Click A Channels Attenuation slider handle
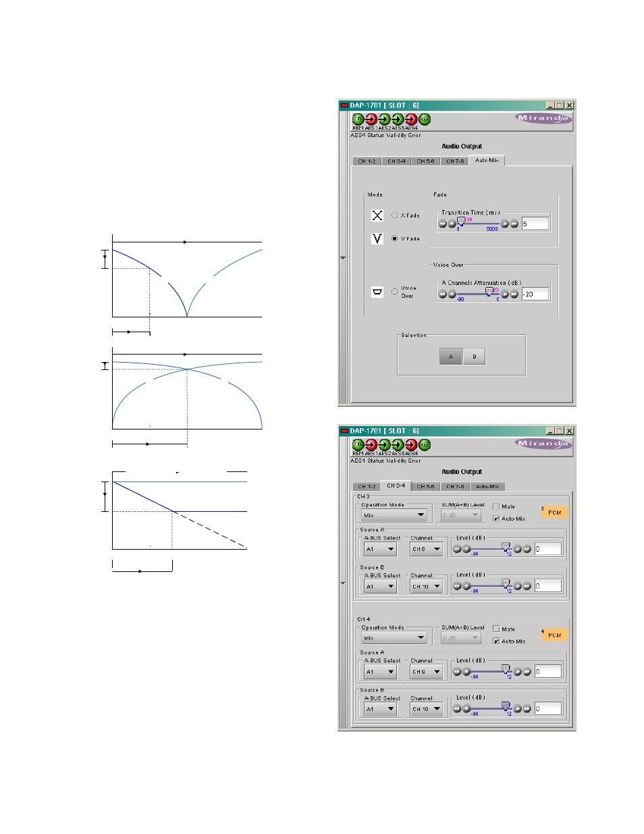This screenshot has width=644, height=834. [x=489, y=291]
